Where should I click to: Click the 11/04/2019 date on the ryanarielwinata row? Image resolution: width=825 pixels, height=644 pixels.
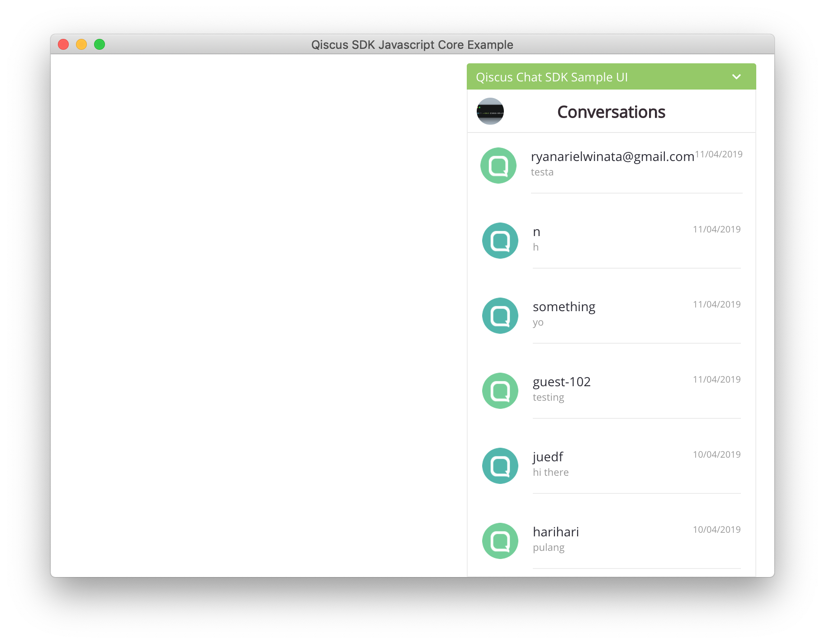click(x=719, y=154)
